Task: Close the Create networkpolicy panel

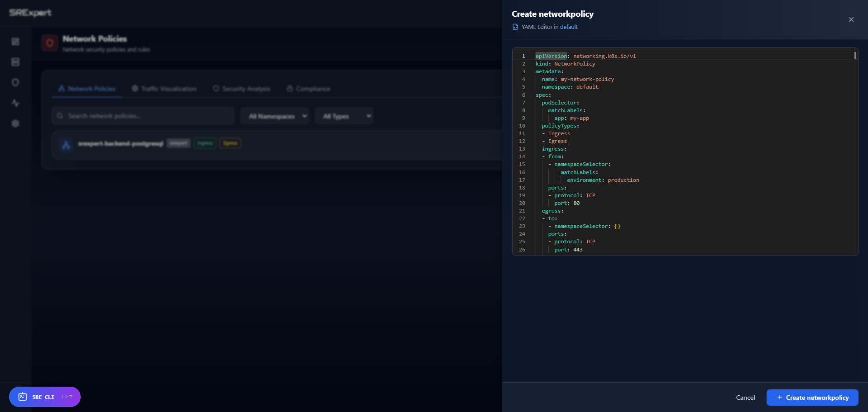Action: [851, 19]
